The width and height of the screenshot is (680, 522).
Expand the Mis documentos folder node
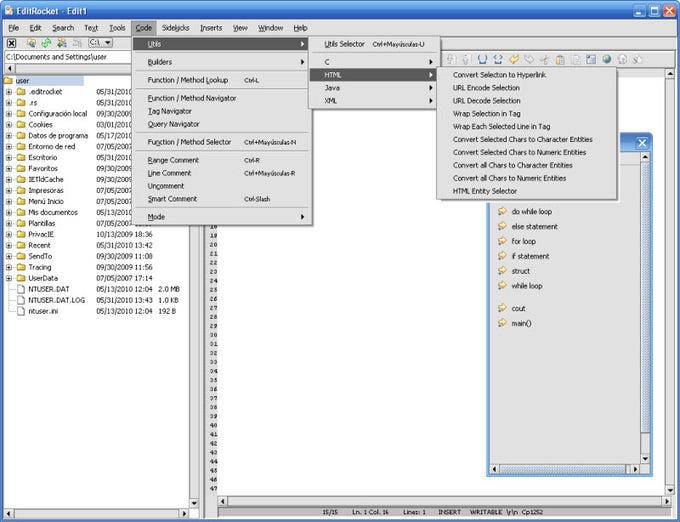[9, 212]
